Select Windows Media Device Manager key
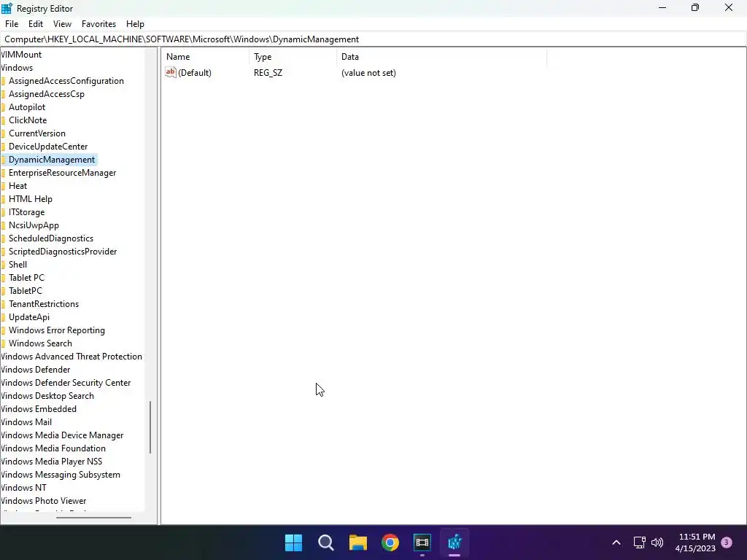 coord(62,435)
